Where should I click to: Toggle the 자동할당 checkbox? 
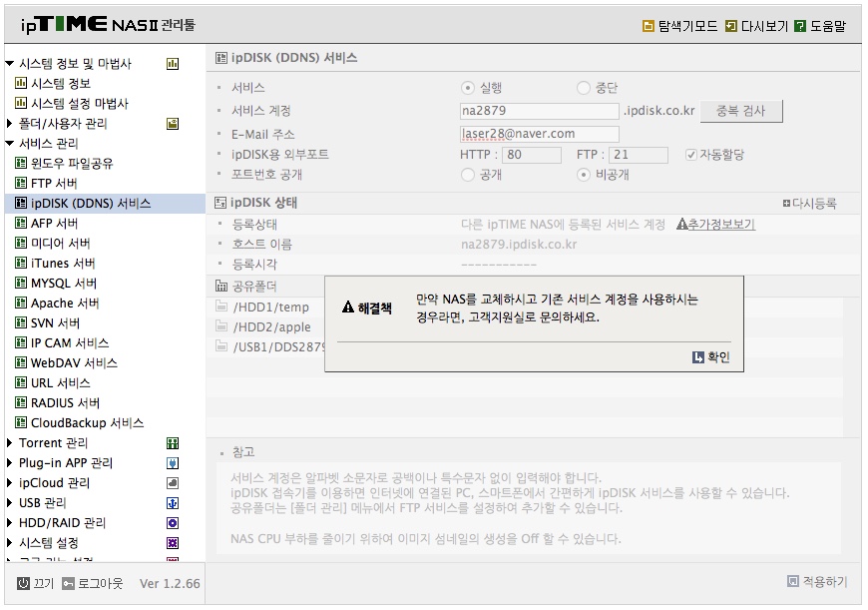coord(690,155)
